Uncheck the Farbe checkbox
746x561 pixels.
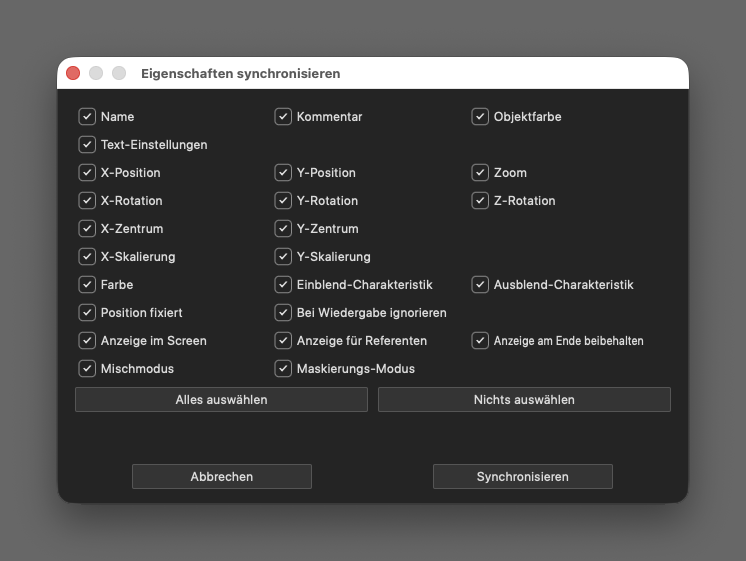pyautogui.click(x=87, y=285)
